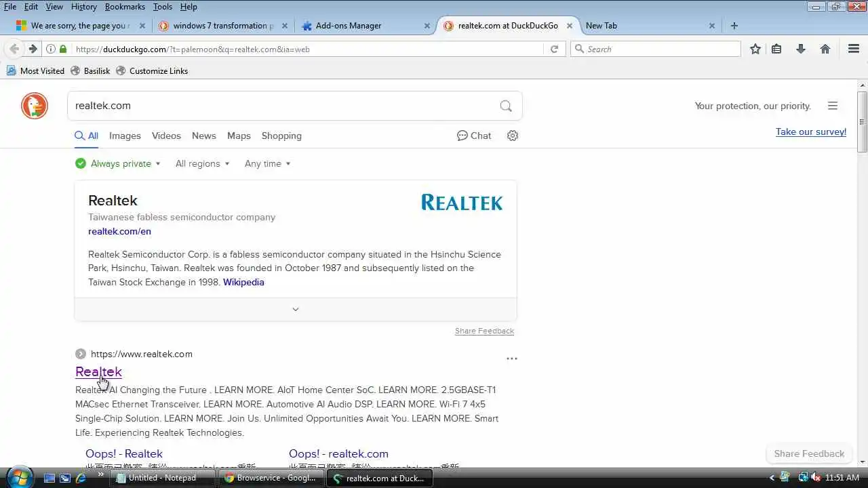Screen dimensions: 868x488
Task: Open DuckDuckGo search settings gear
Action: pos(513,136)
